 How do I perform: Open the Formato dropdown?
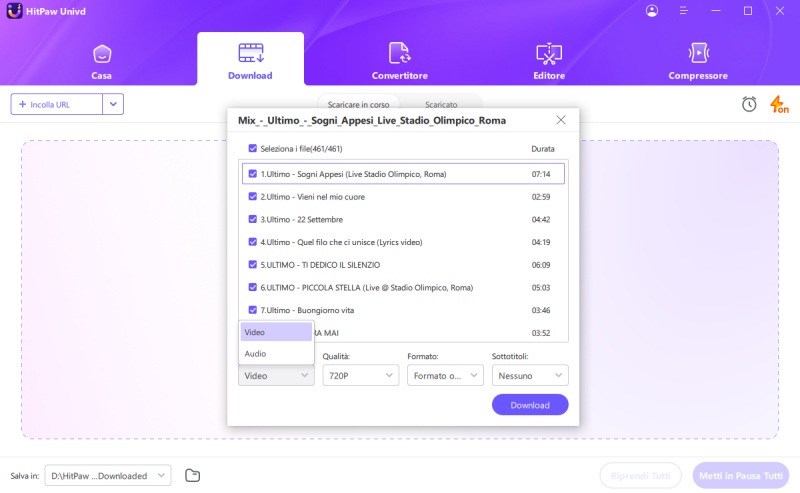pyautogui.click(x=445, y=376)
